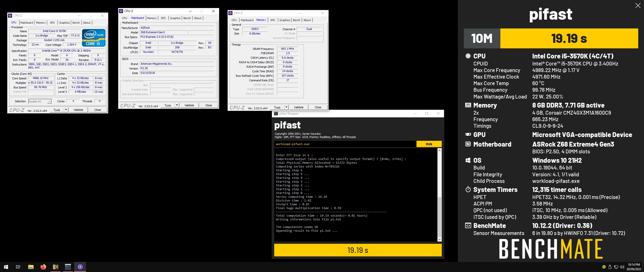644x272 pixels.
Task: Click the Multiplier value x 50.0
Action: pyautogui.click(x=41, y=83)
